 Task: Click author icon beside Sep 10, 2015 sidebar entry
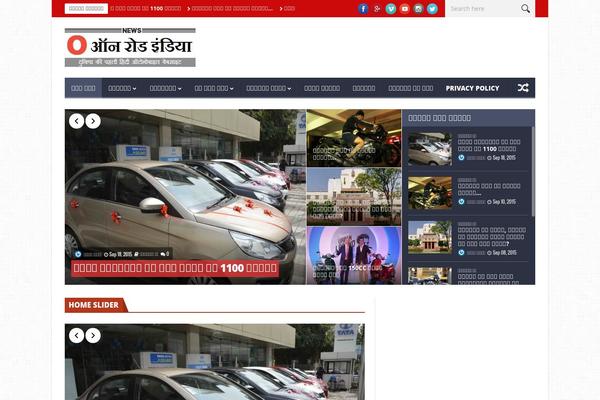461,202
